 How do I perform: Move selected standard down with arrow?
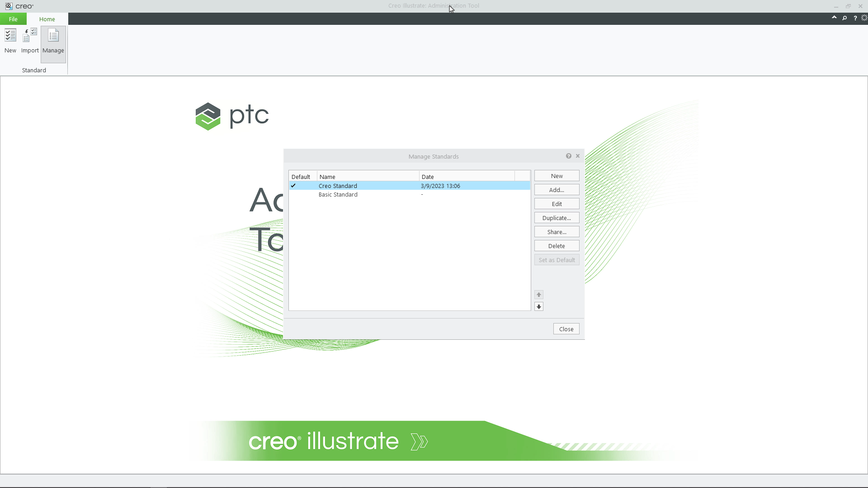tap(539, 307)
